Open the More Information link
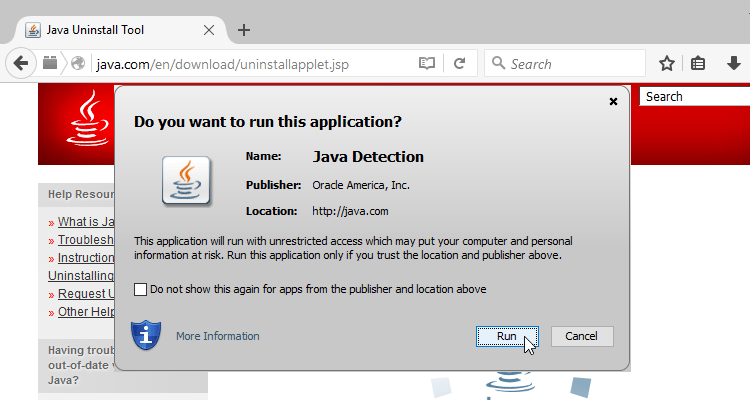Image resolution: width=750 pixels, height=400 pixels. pos(218,336)
